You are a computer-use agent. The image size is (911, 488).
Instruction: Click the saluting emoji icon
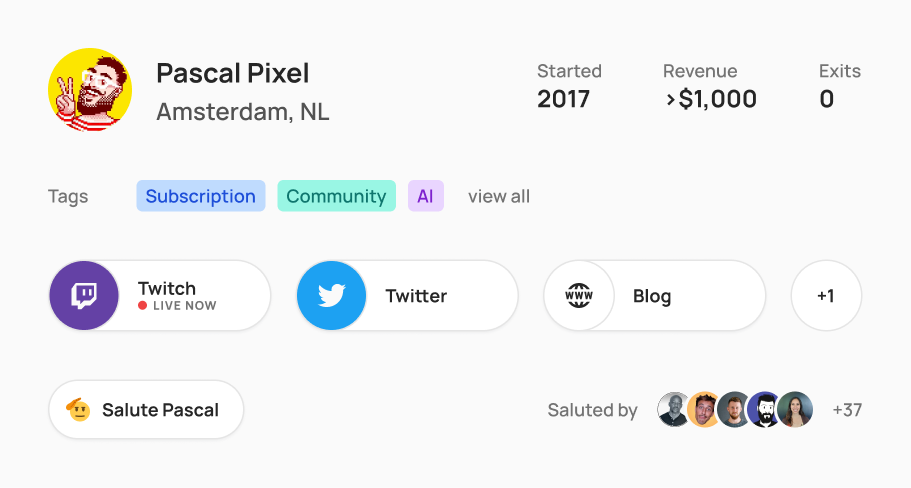pyautogui.click(x=78, y=410)
